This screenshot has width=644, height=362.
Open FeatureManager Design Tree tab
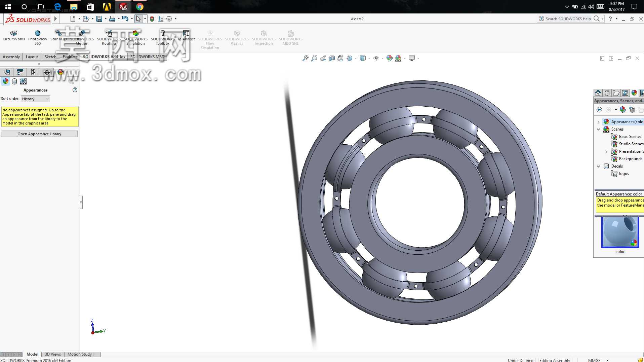pyautogui.click(x=7, y=72)
